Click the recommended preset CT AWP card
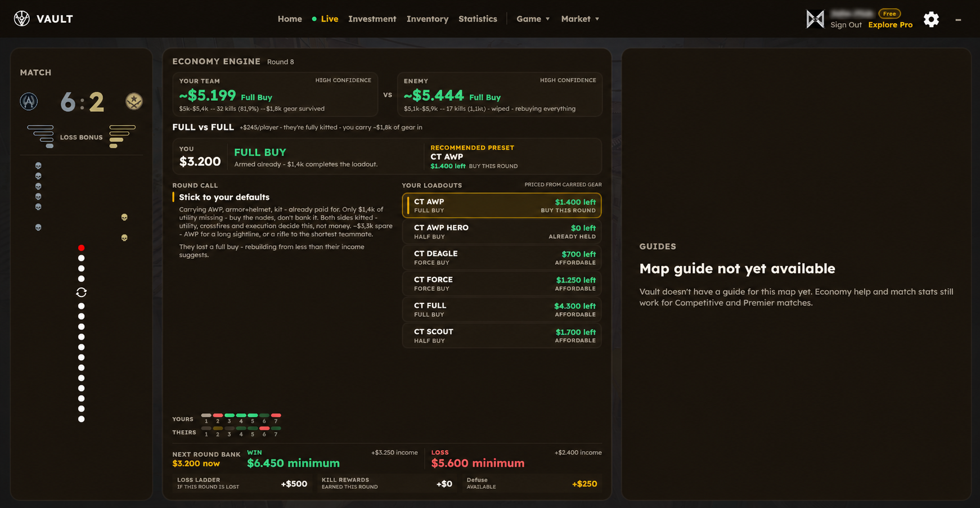The height and width of the screenshot is (508, 980). coord(512,156)
